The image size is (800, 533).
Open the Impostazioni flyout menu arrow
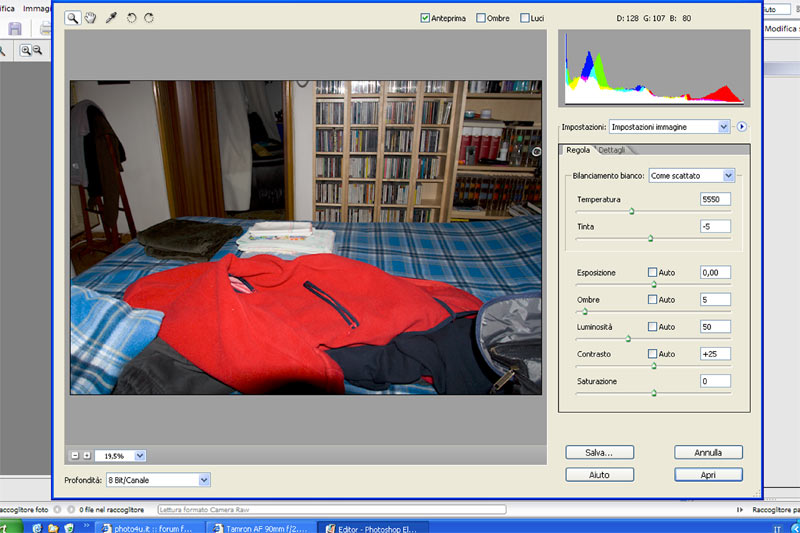pos(741,126)
